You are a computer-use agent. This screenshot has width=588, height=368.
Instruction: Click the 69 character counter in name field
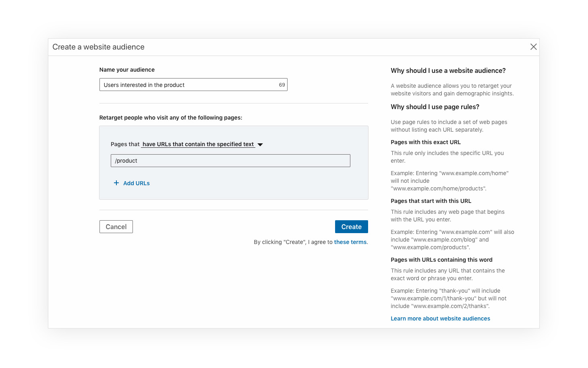click(282, 85)
